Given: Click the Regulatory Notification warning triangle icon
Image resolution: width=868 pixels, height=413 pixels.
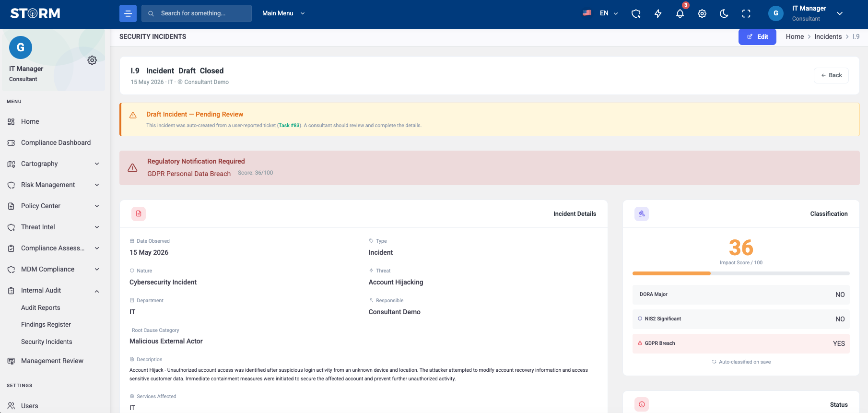Looking at the screenshot, I should [133, 168].
